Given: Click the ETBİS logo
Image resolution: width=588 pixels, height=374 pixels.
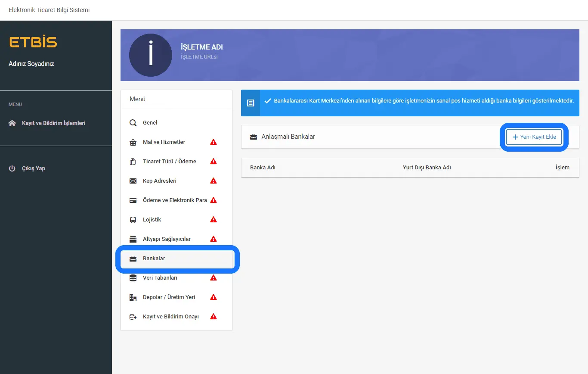Looking at the screenshot, I should coord(33,42).
